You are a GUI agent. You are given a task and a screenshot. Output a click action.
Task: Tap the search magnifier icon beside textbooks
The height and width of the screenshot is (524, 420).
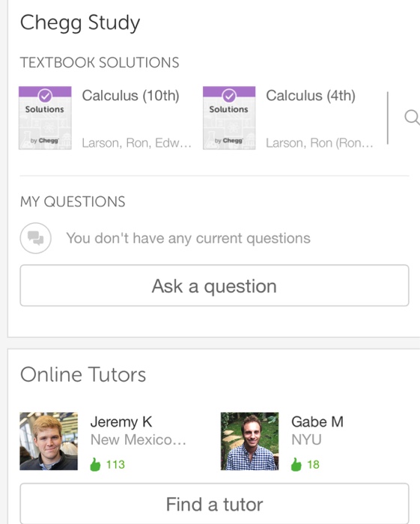pyautogui.click(x=412, y=118)
